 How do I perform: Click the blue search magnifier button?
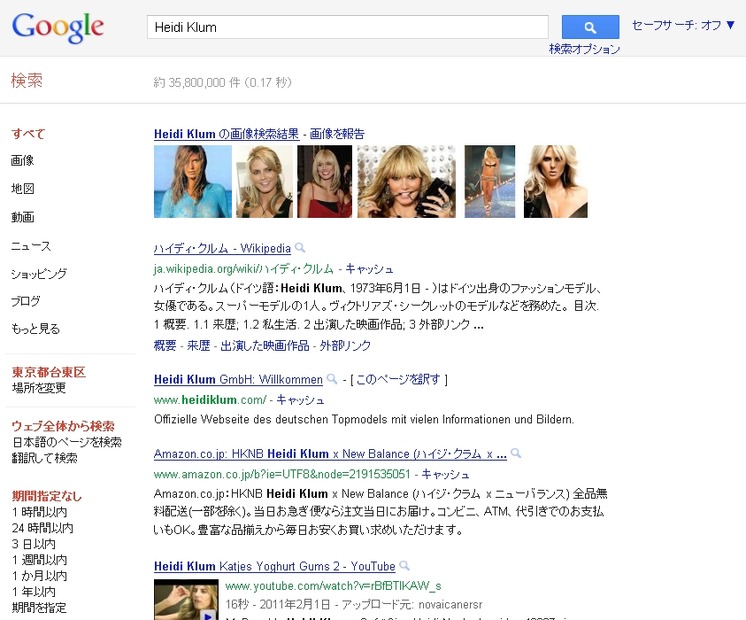click(x=590, y=27)
